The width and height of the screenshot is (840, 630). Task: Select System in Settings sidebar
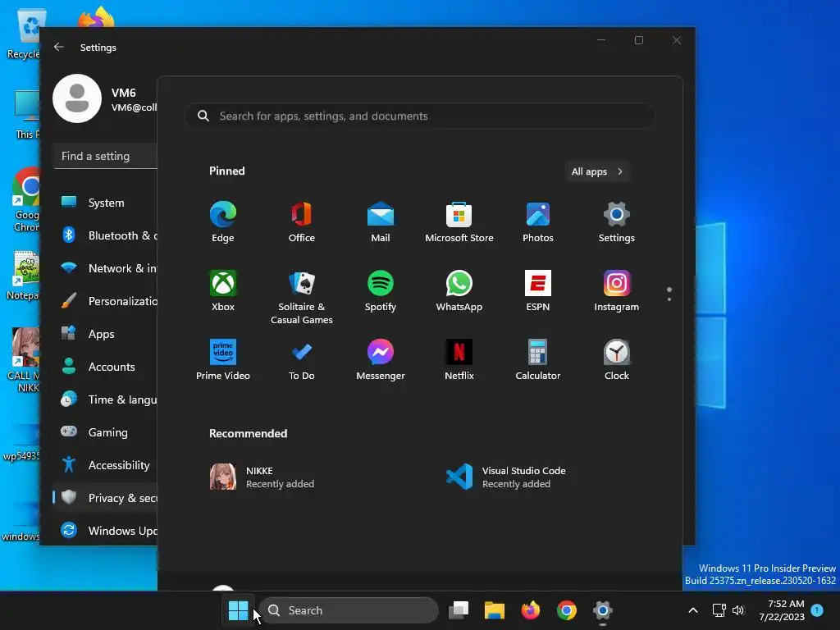tap(106, 203)
